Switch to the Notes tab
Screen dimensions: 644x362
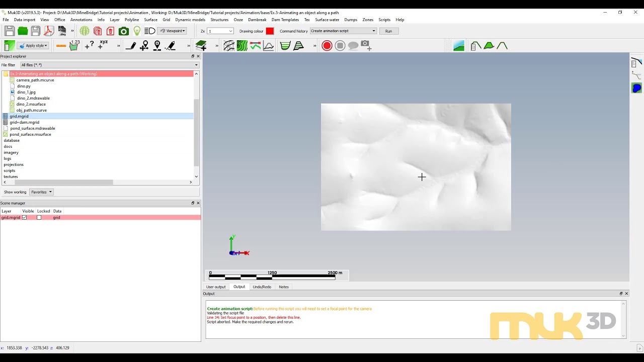pyautogui.click(x=284, y=287)
